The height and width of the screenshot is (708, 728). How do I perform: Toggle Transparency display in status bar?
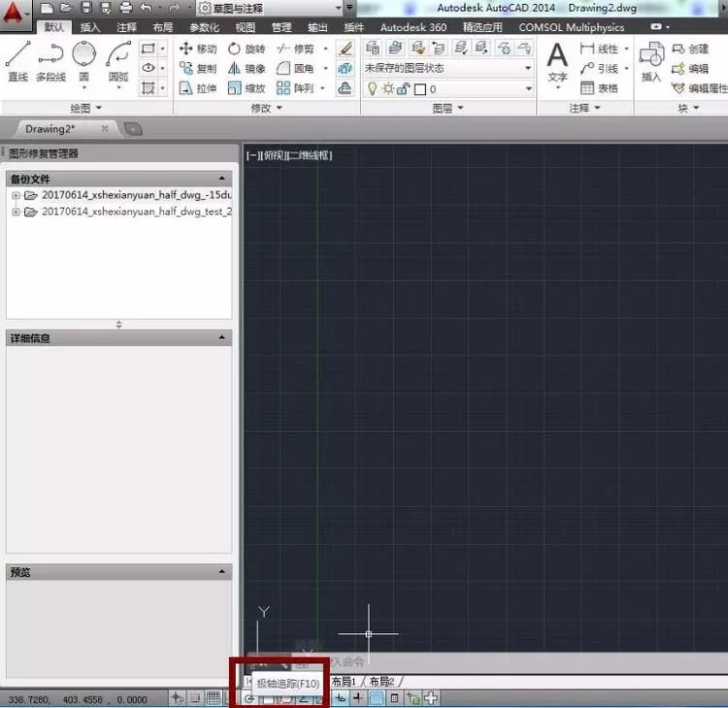click(377, 697)
